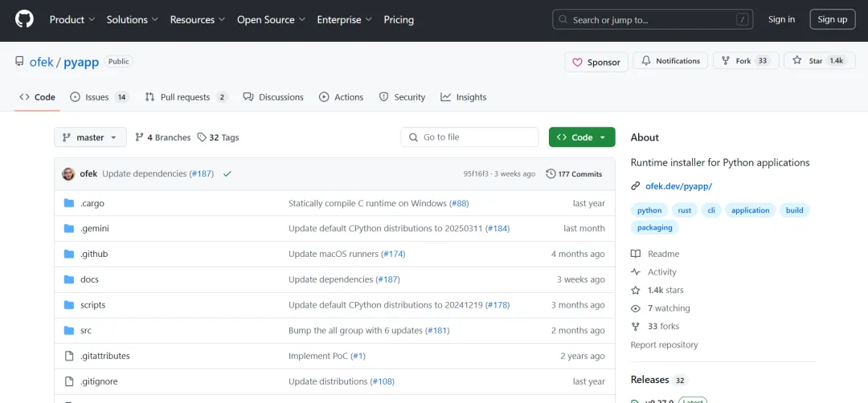868x403 pixels.
Task: View the 32 Tags
Action: 218,137
